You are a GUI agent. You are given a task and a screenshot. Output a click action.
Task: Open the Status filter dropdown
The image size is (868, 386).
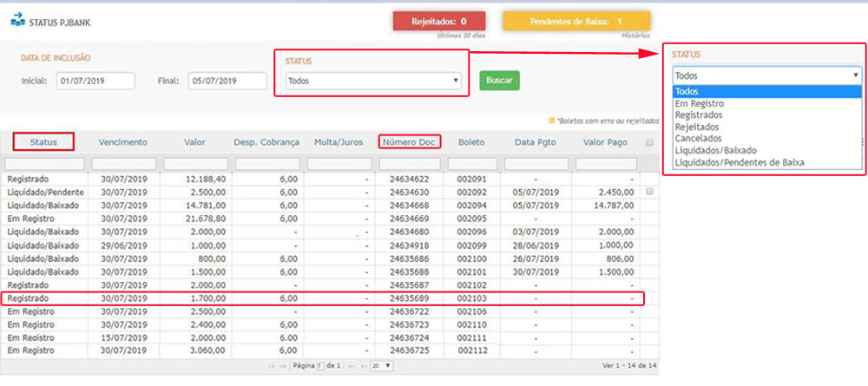(372, 82)
